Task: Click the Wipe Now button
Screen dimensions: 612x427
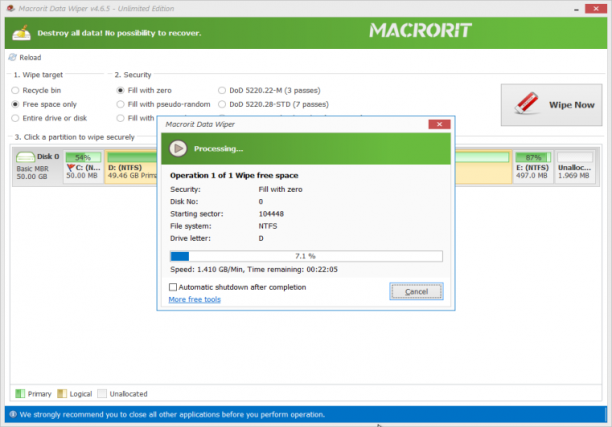Action: tap(552, 105)
